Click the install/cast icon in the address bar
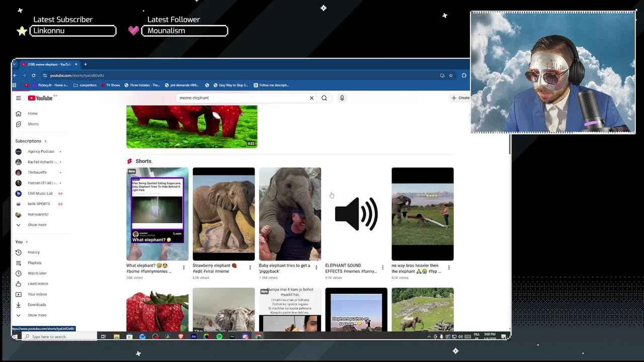This screenshot has width=644, height=362. pyautogui.click(x=442, y=75)
